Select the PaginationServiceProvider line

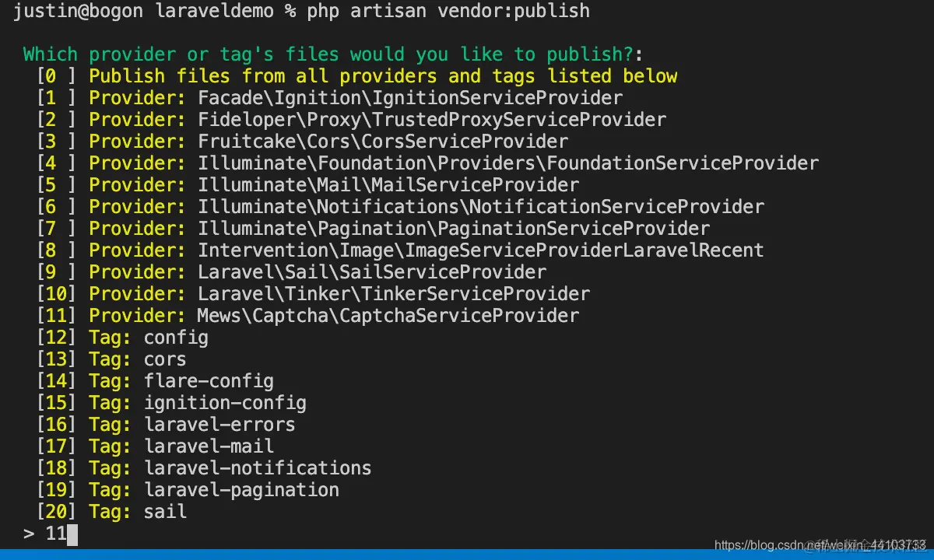373,229
